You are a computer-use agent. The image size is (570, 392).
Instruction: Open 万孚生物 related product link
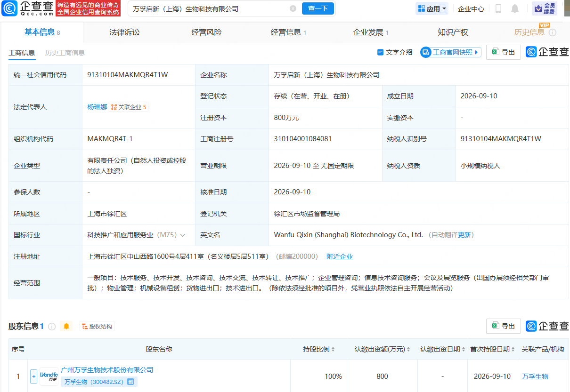point(535,376)
